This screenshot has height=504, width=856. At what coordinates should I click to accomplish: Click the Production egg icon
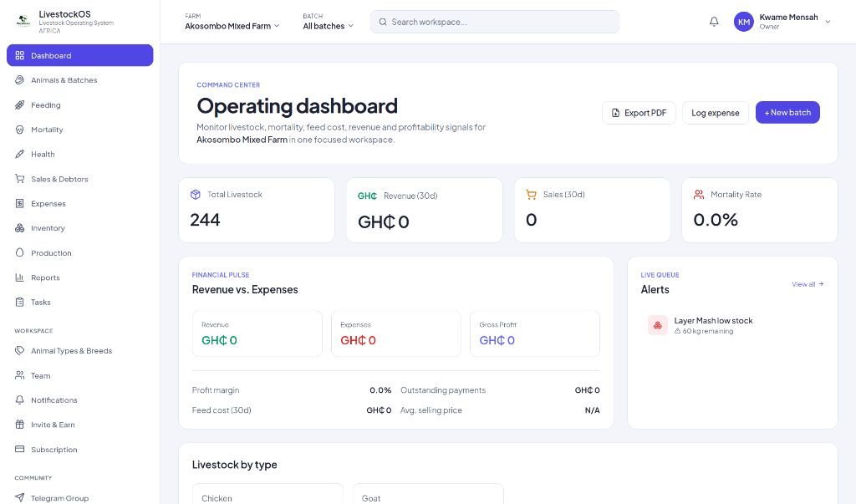tap(20, 252)
